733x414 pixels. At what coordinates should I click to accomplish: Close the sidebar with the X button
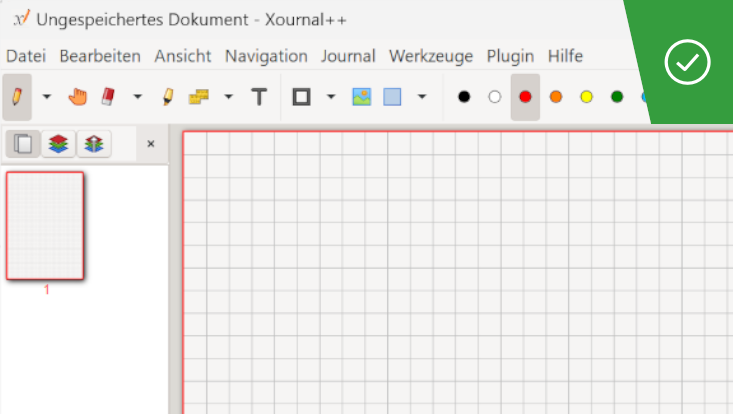tap(151, 143)
